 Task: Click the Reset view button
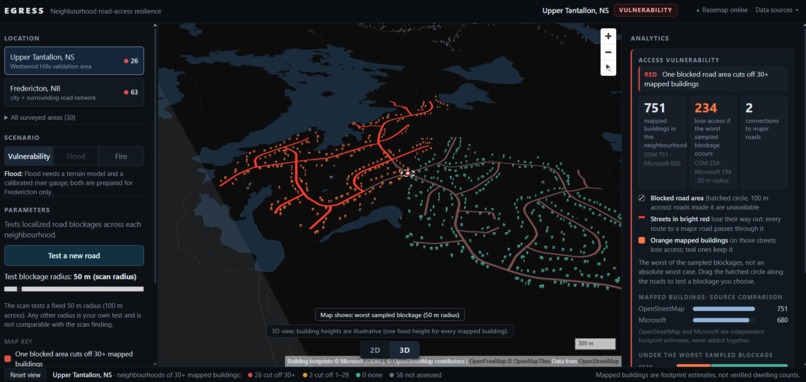pos(25,375)
